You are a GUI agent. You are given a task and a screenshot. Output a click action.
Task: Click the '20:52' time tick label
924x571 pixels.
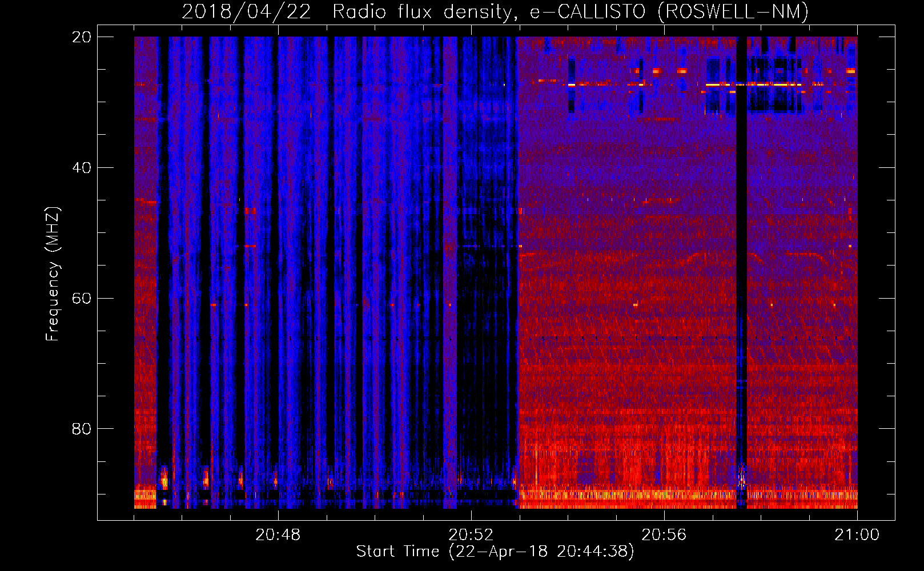tap(471, 535)
